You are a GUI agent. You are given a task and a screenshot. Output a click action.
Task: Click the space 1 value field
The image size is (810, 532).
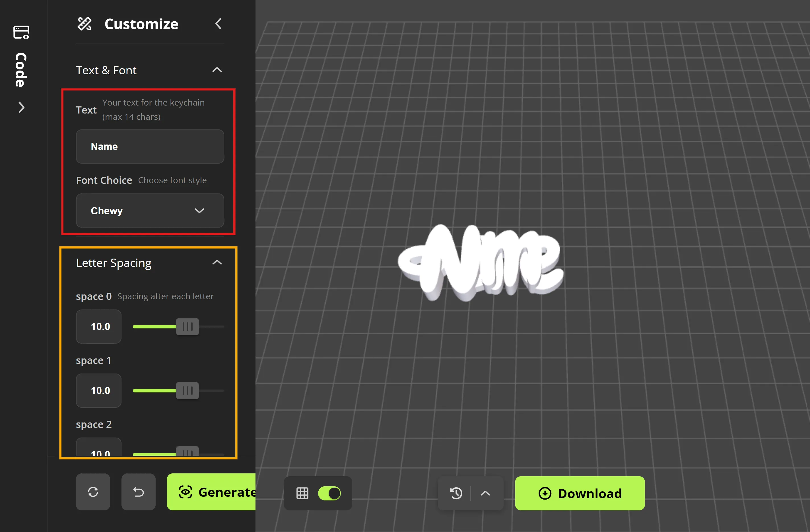point(99,390)
